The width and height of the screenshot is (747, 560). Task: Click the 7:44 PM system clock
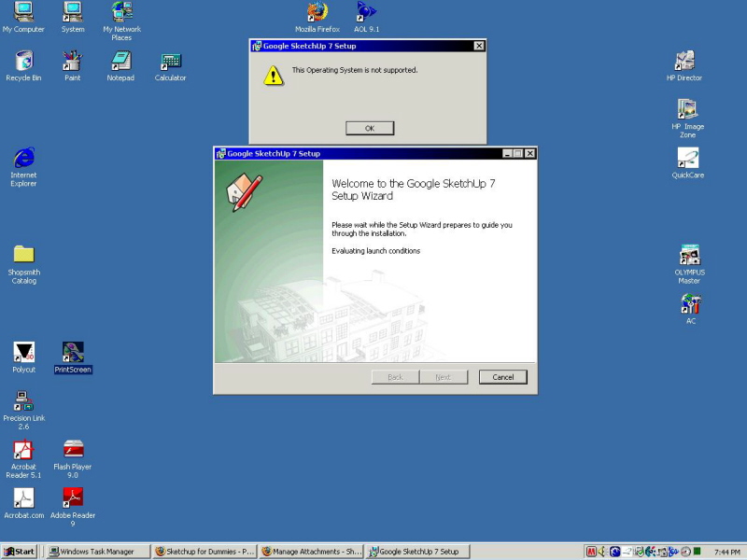727,552
